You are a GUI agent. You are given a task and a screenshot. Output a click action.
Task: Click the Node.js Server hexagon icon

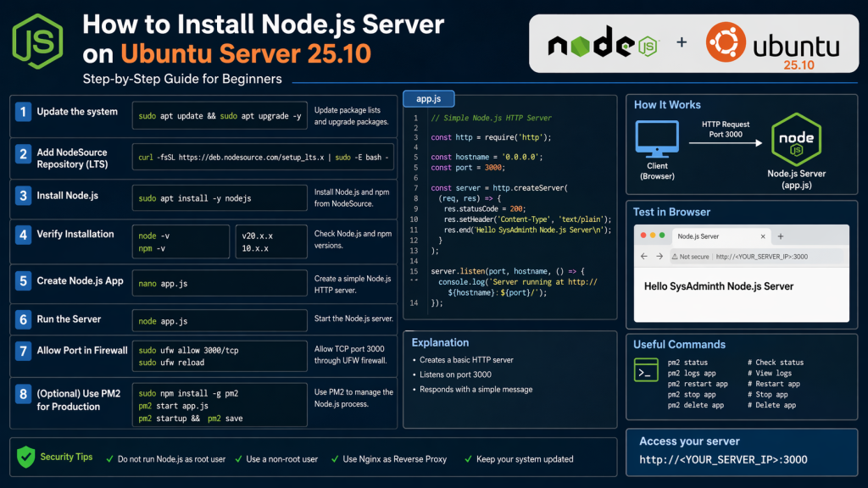(x=796, y=140)
